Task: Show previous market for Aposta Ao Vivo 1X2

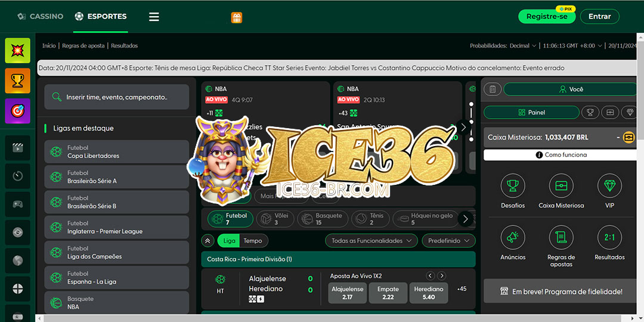Action: pyautogui.click(x=430, y=276)
